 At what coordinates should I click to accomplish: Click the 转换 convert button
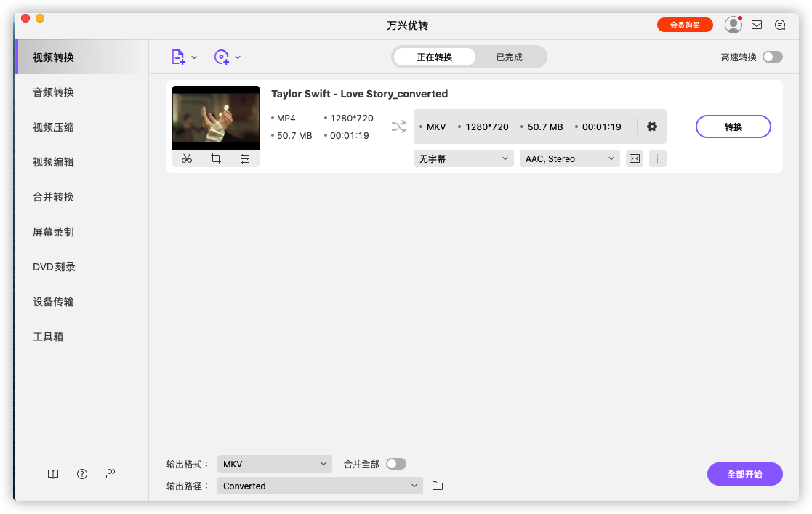point(733,126)
